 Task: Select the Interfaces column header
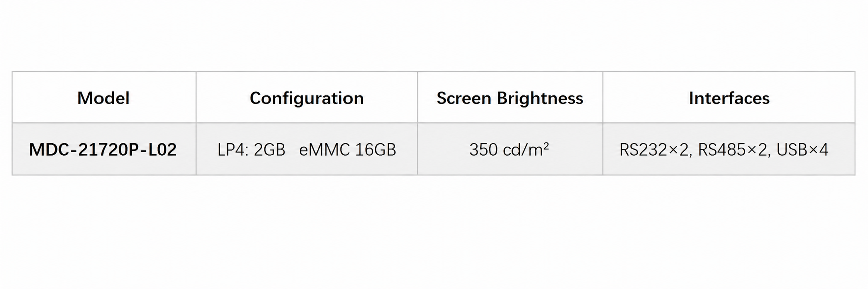click(x=729, y=98)
